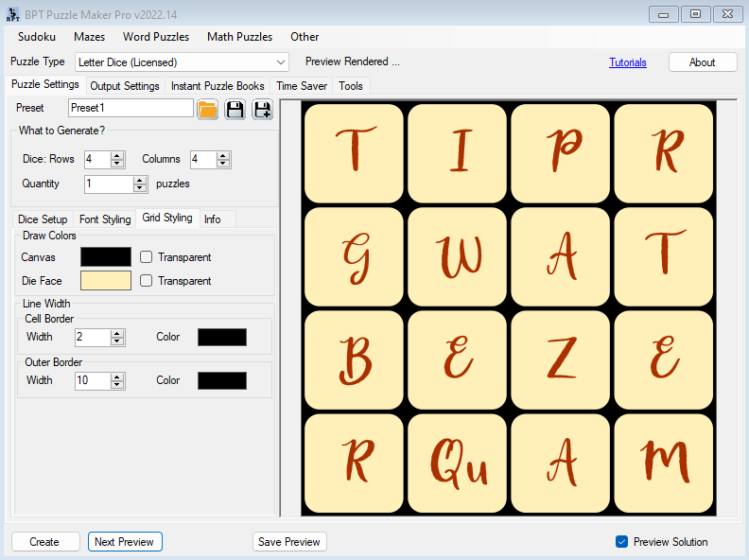Switch to the Font Styling tab

coord(105,219)
